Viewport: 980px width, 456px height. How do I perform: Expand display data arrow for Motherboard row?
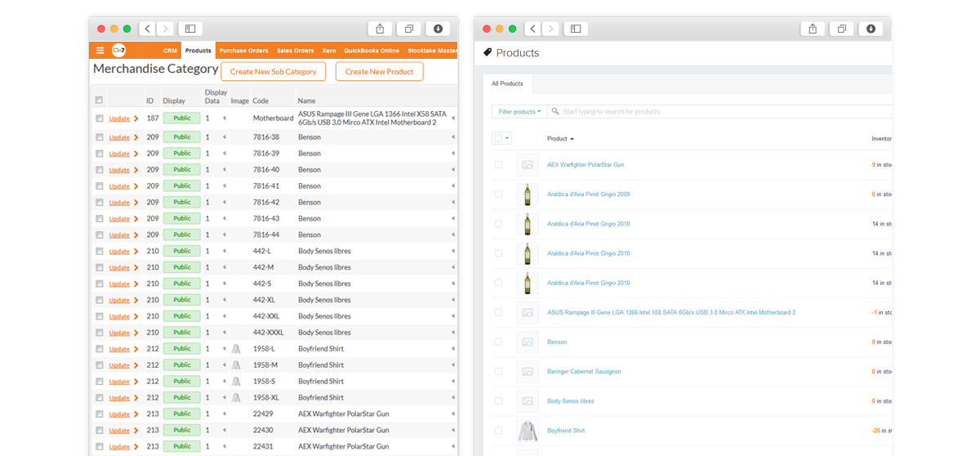click(224, 118)
